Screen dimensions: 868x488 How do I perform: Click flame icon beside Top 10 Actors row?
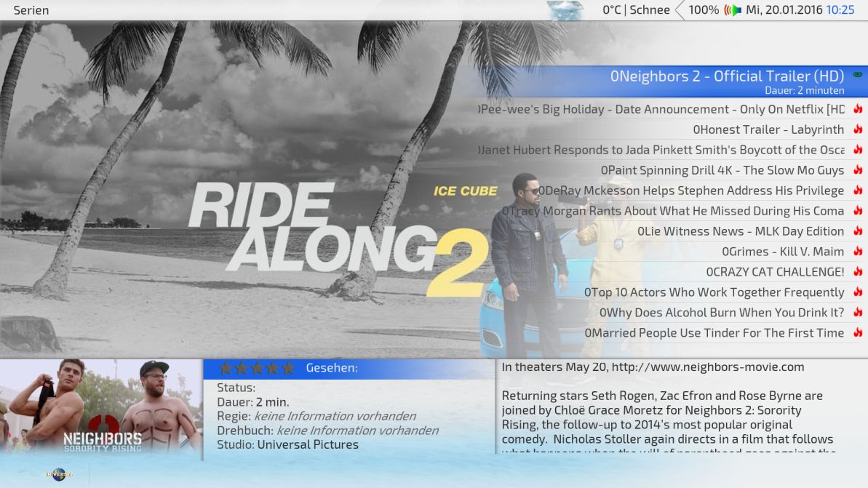click(858, 292)
